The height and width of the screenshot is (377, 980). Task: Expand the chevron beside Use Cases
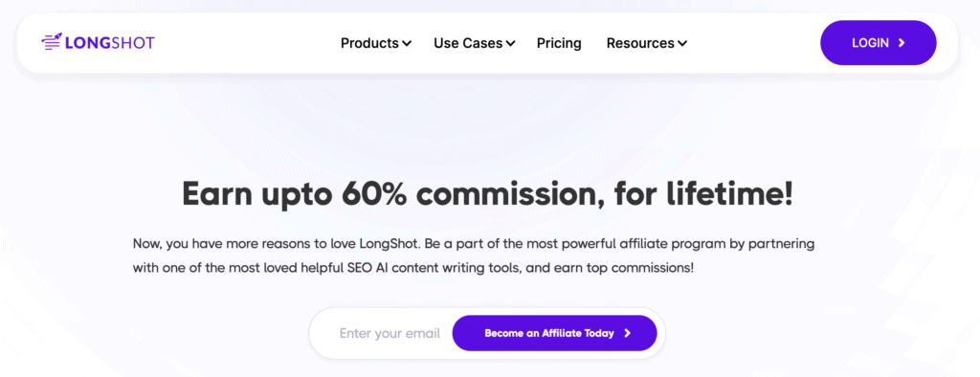point(511,44)
